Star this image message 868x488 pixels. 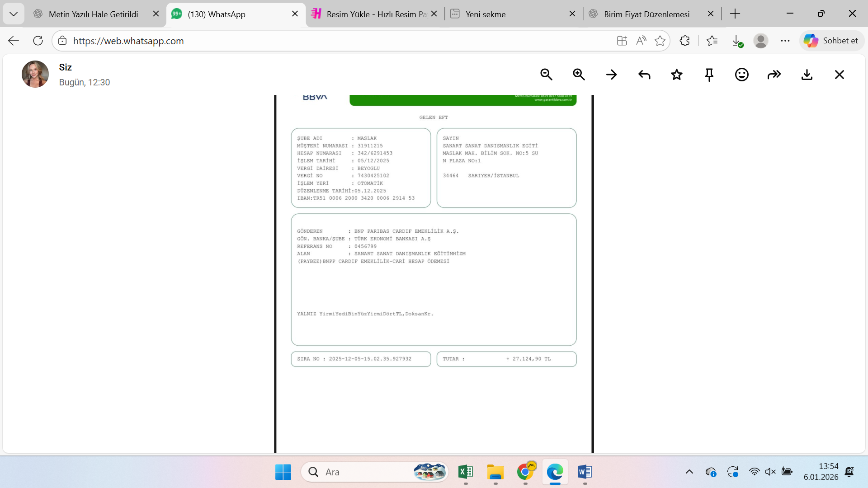coord(677,75)
